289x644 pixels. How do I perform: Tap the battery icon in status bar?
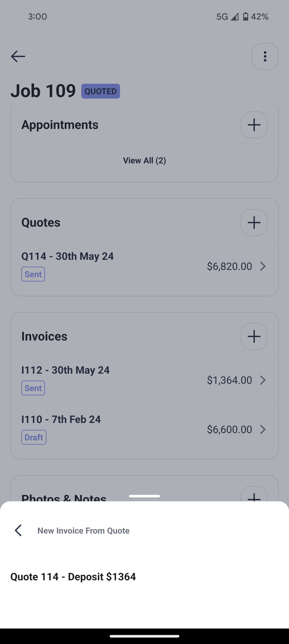(246, 17)
